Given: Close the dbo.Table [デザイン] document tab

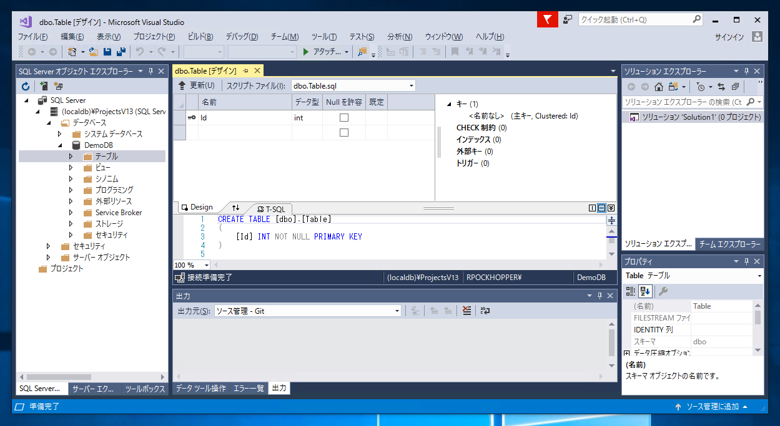Looking at the screenshot, I should 257,71.
